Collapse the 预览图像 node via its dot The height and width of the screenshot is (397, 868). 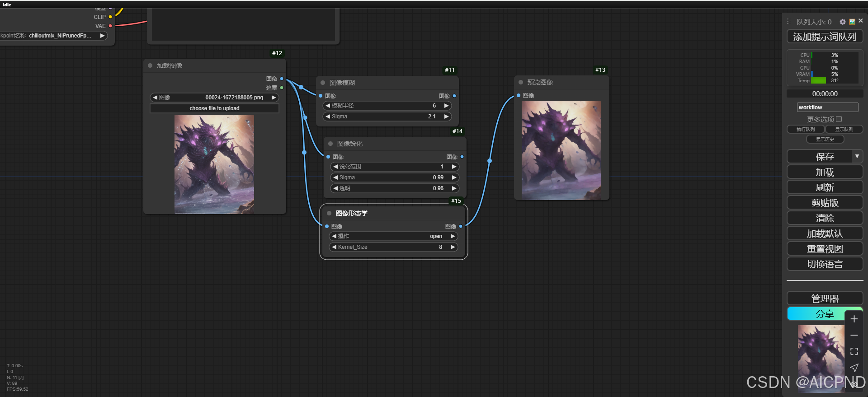coord(521,82)
